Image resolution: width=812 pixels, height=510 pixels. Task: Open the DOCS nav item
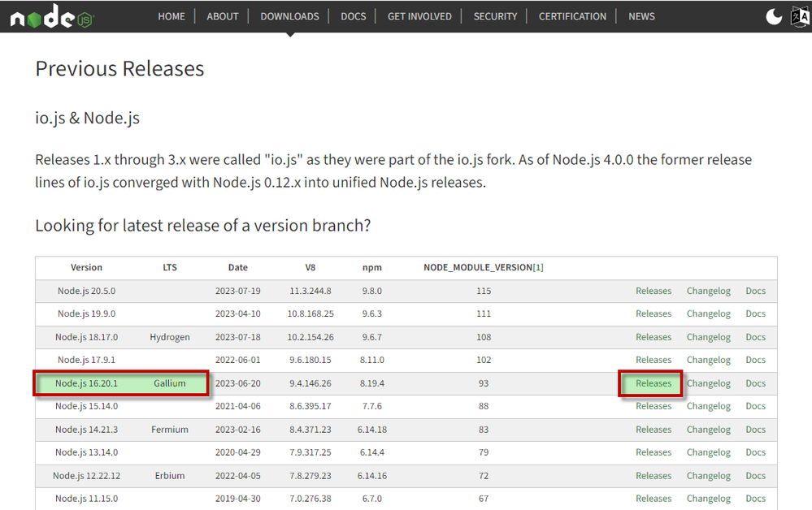click(x=354, y=16)
